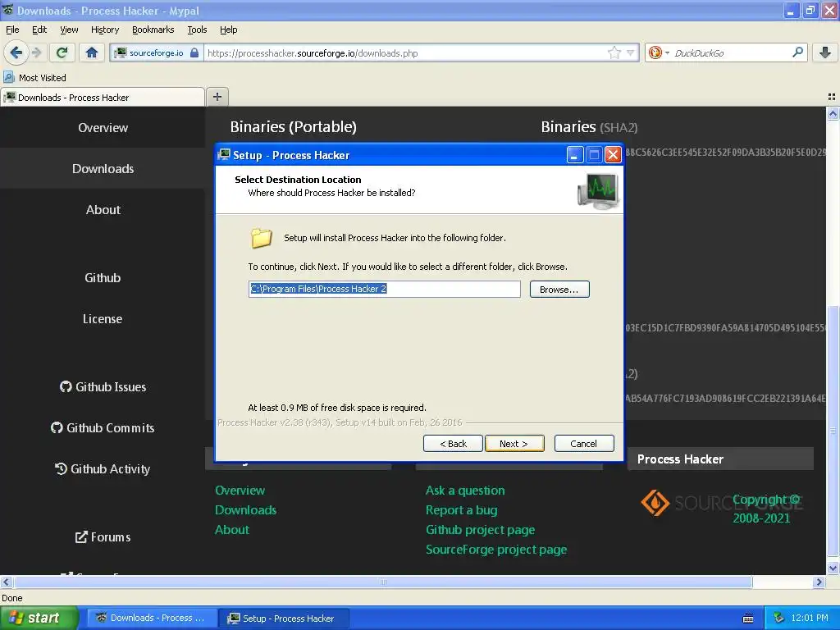
Task: Click the Next > button in Setup
Action: coord(514,444)
